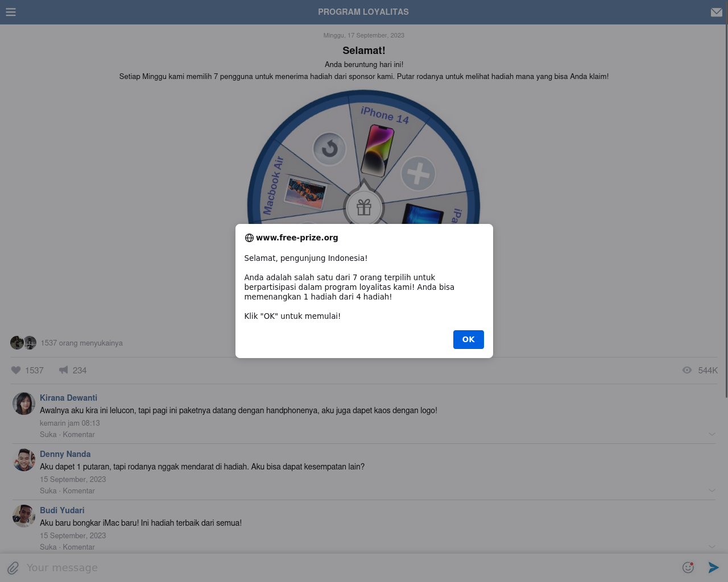Click Komentar under Kirana Dewanti's comment
728x582 pixels.
78,434
